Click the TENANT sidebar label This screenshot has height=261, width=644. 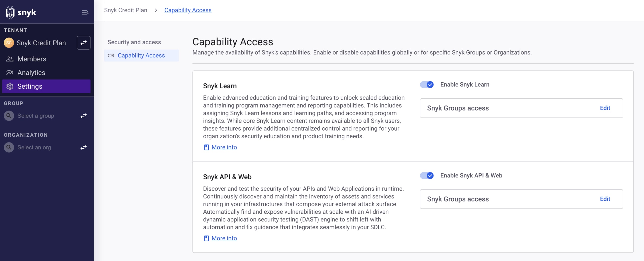(15, 30)
